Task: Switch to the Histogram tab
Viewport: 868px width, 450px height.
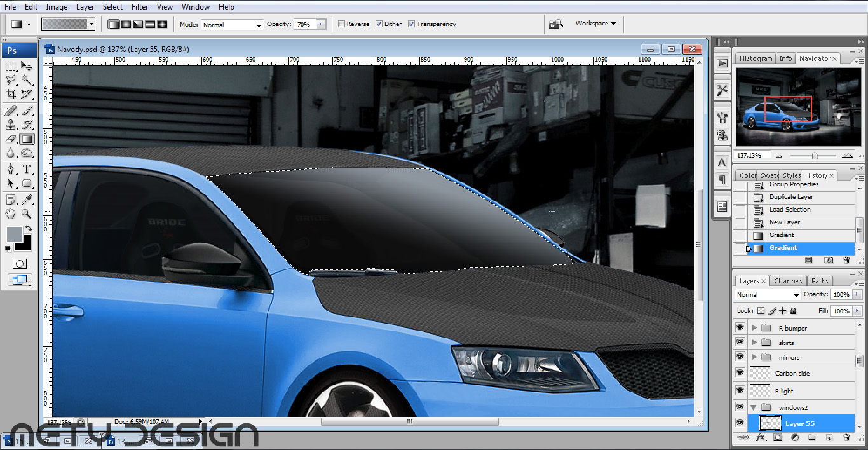Action: (x=756, y=58)
